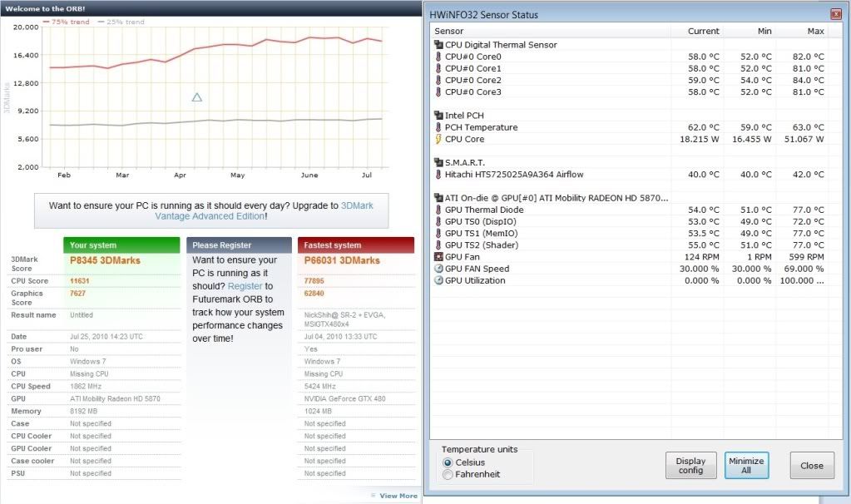
Task: Click the Your system header
Action: click(x=121, y=245)
